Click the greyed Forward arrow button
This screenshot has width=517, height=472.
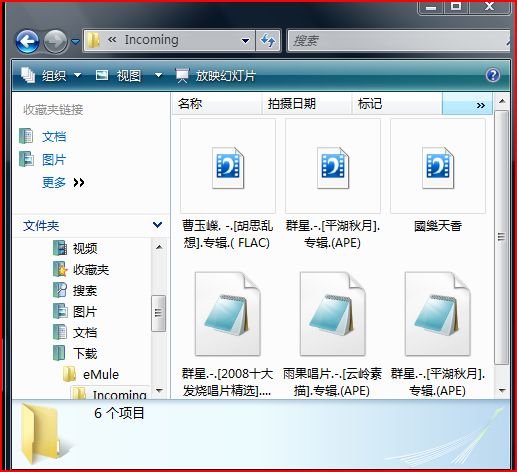click(x=55, y=42)
